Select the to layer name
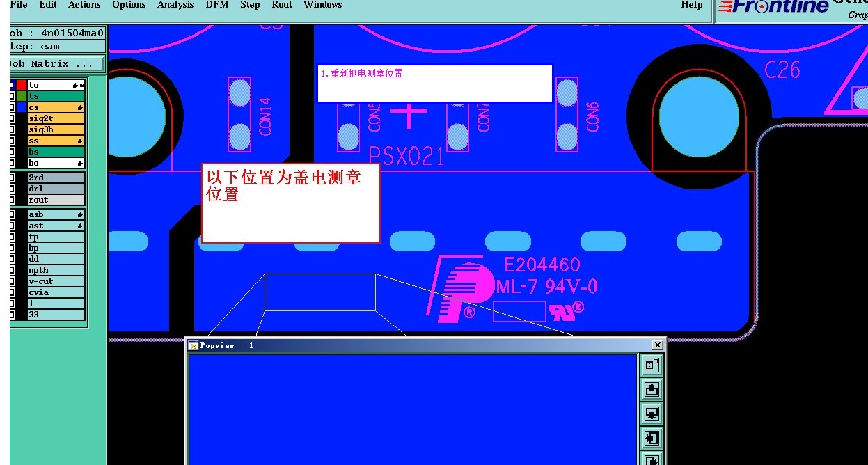This screenshot has width=868, height=465. [x=56, y=85]
